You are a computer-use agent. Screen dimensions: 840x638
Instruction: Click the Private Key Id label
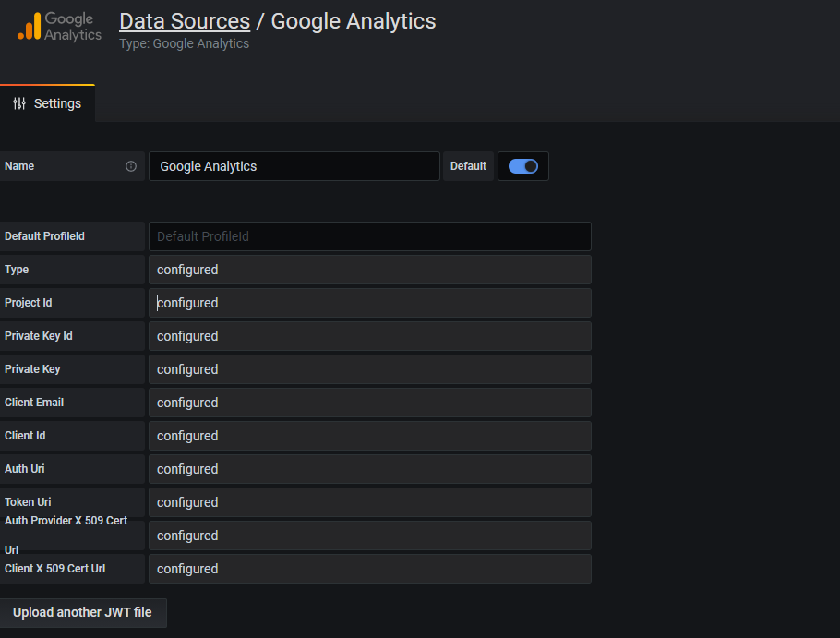(39, 336)
